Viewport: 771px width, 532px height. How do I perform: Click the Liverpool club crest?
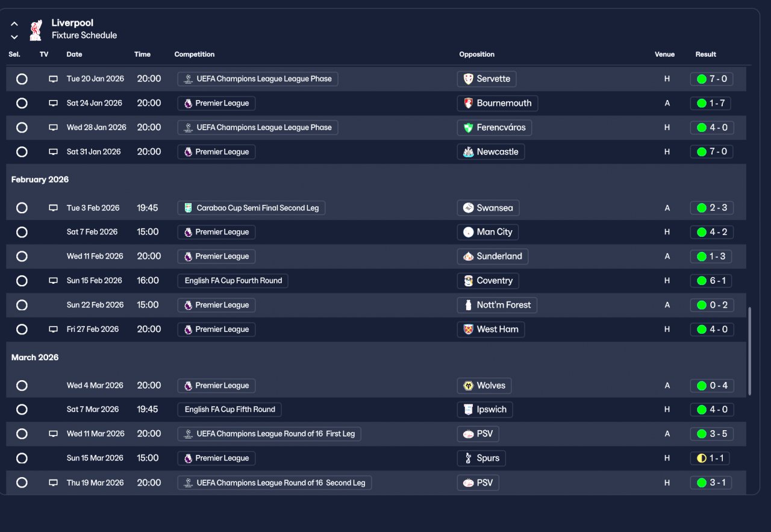36,30
